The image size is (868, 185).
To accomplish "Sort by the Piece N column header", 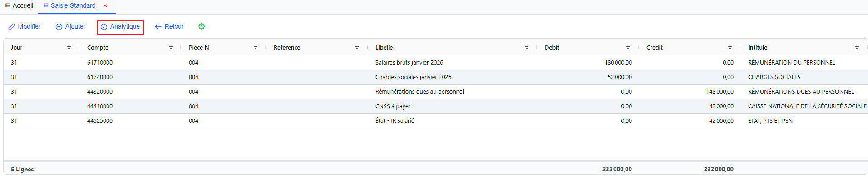I will click(199, 47).
